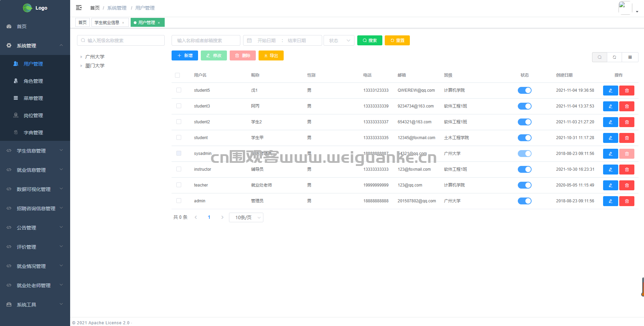Delete the student3 row via trash icon
644x326 pixels.
(x=626, y=106)
